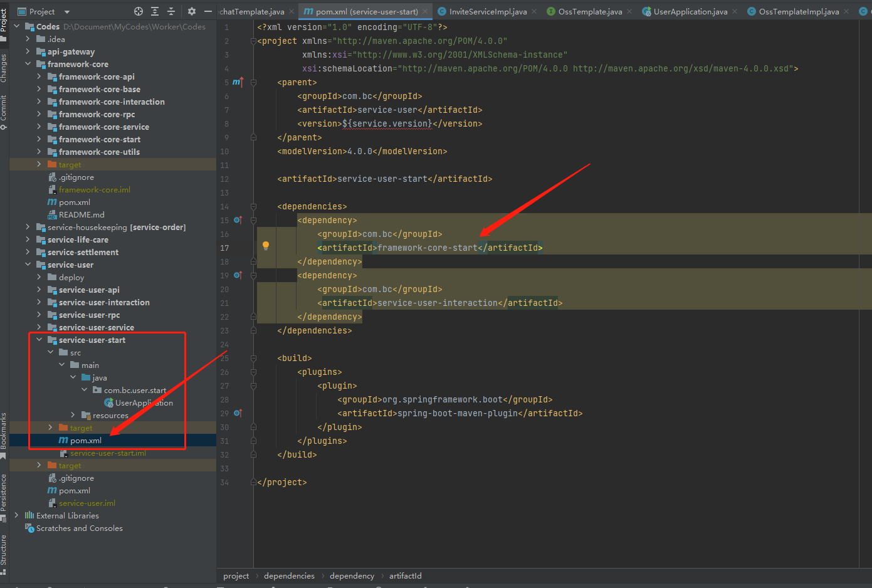Image resolution: width=872 pixels, height=588 pixels.
Task: Click the 'dependencies' breadcrumb
Action: (x=289, y=575)
